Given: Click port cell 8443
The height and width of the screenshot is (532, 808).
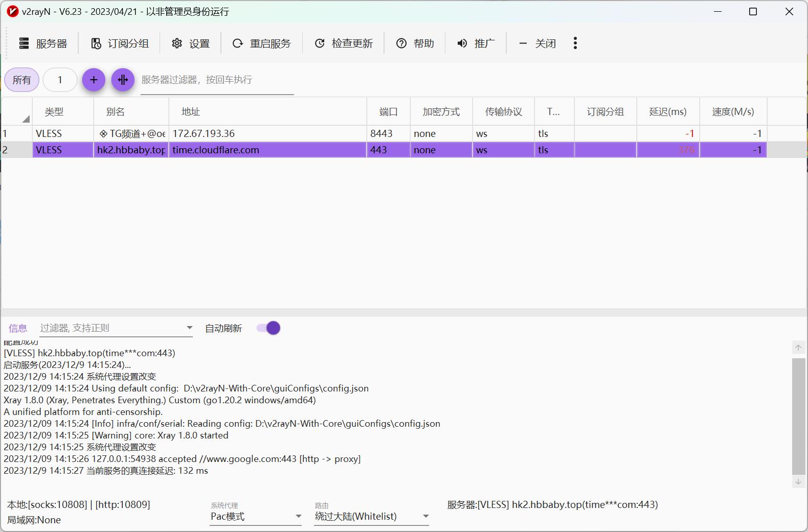Looking at the screenshot, I should tap(389, 133).
